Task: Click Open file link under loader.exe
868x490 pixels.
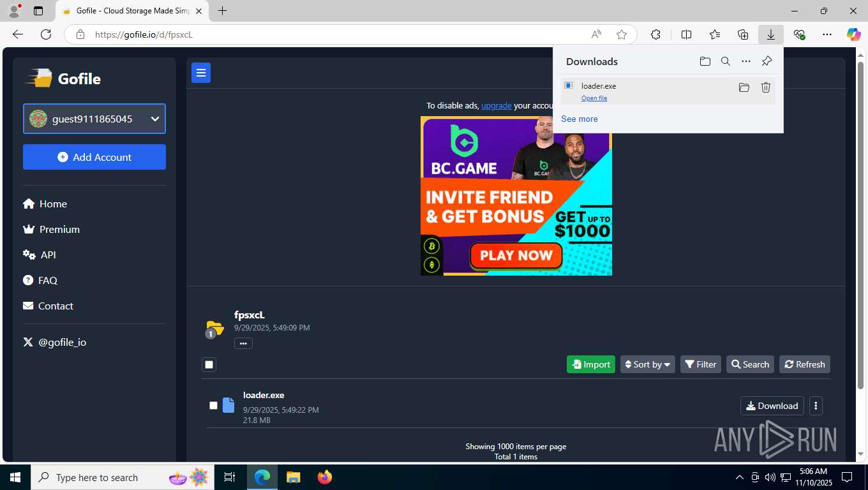Action: pos(594,98)
